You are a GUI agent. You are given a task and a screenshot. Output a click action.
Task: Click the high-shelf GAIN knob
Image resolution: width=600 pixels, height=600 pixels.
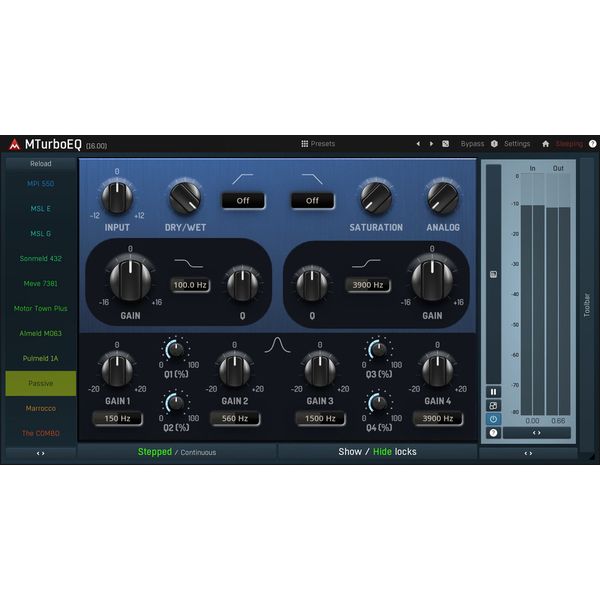click(x=432, y=280)
